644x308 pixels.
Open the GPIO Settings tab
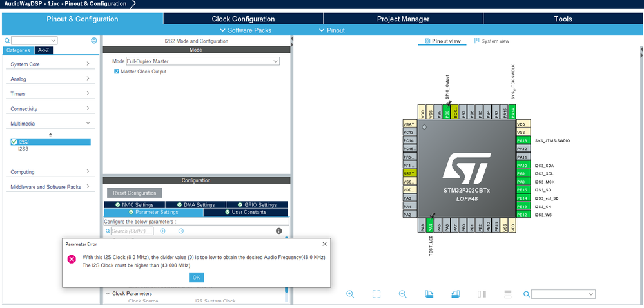[x=257, y=204]
